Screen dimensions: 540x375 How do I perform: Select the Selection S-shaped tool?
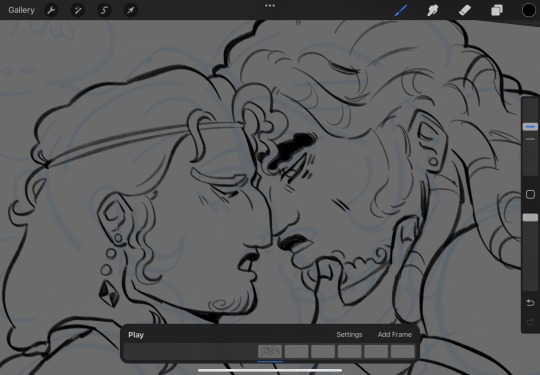pos(104,10)
